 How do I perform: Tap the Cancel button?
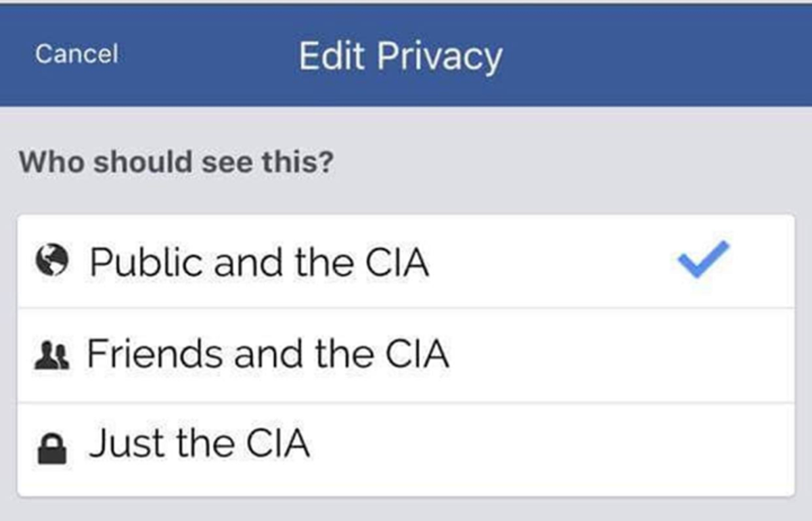click(x=76, y=53)
